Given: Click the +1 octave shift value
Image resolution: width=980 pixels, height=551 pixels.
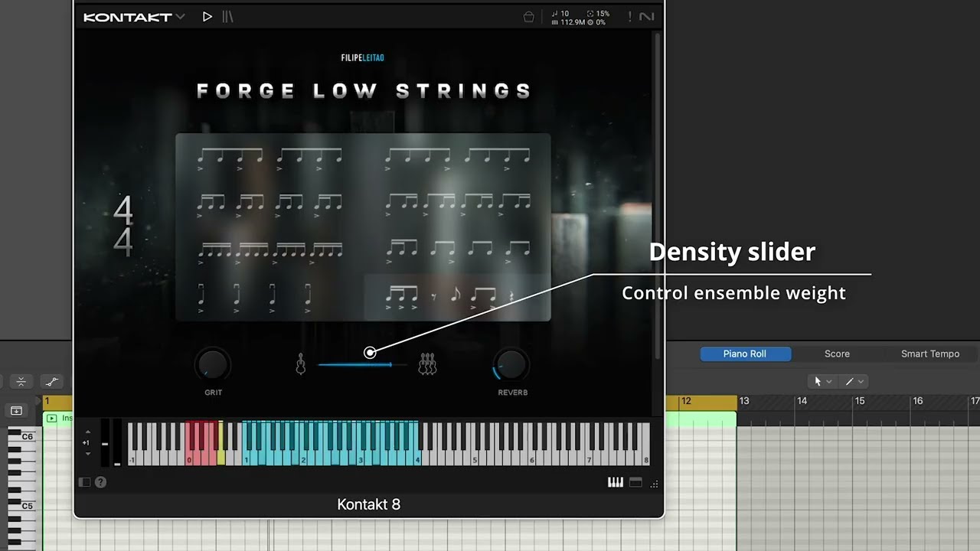Looking at the screenshot, I should pos(87,443).
